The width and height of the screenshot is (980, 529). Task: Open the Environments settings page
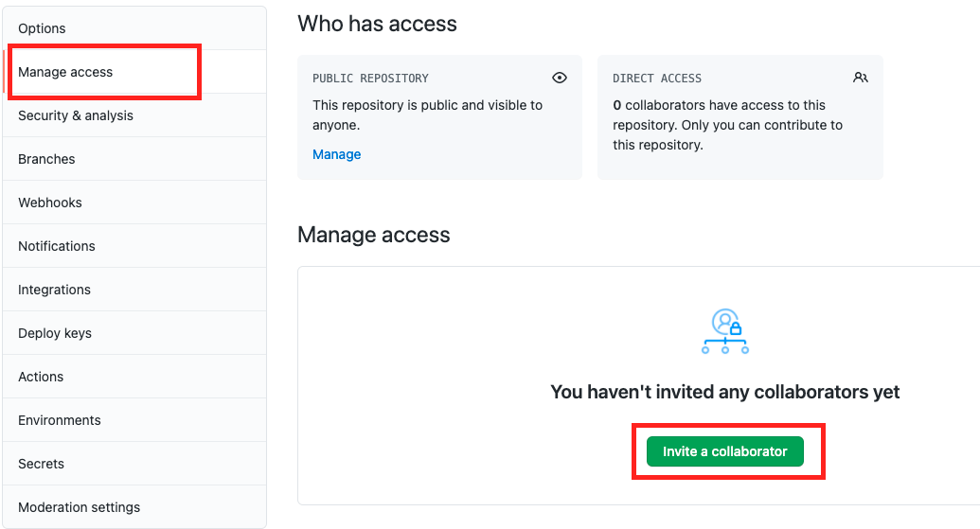pos(134,420)
